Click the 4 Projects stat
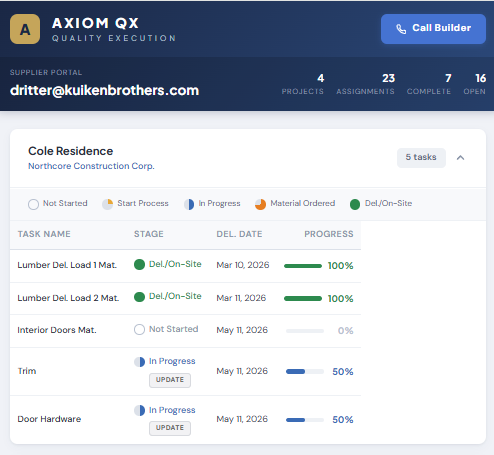Image resolution: width=494 pixels, height=455 pixels. point(303,84)
